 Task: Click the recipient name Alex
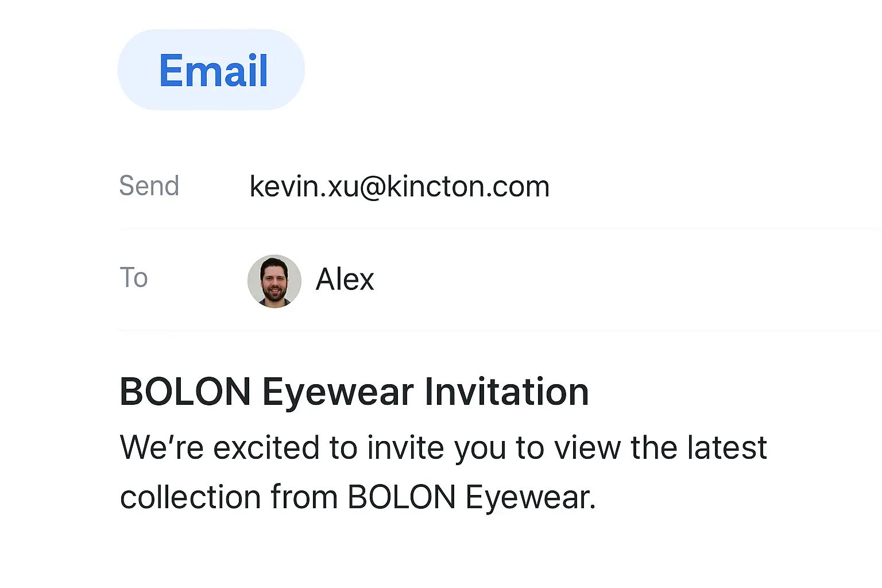[345, 280]
